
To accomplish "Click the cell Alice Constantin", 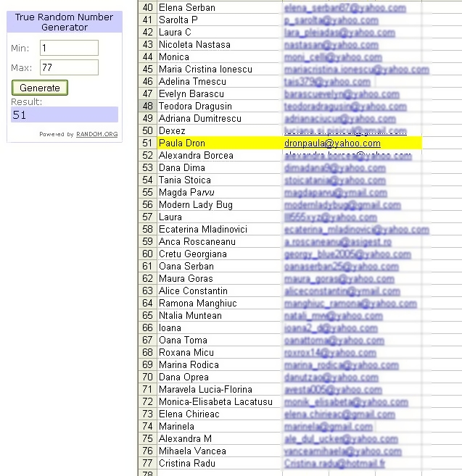I will tap(220, 291).
